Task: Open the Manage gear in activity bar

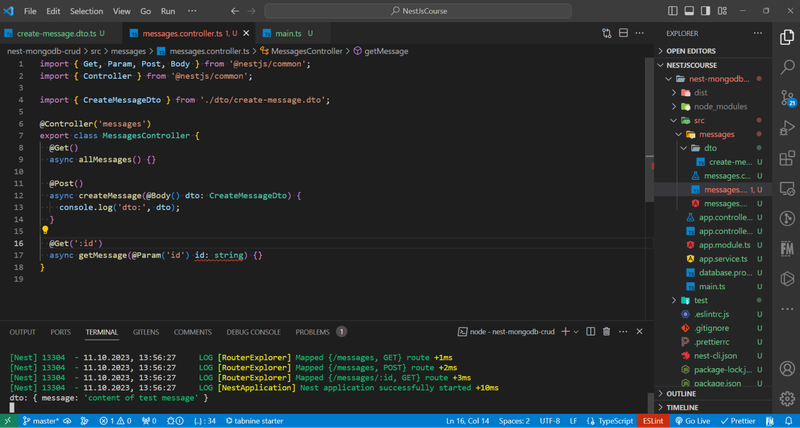Action: click(787, 398)
